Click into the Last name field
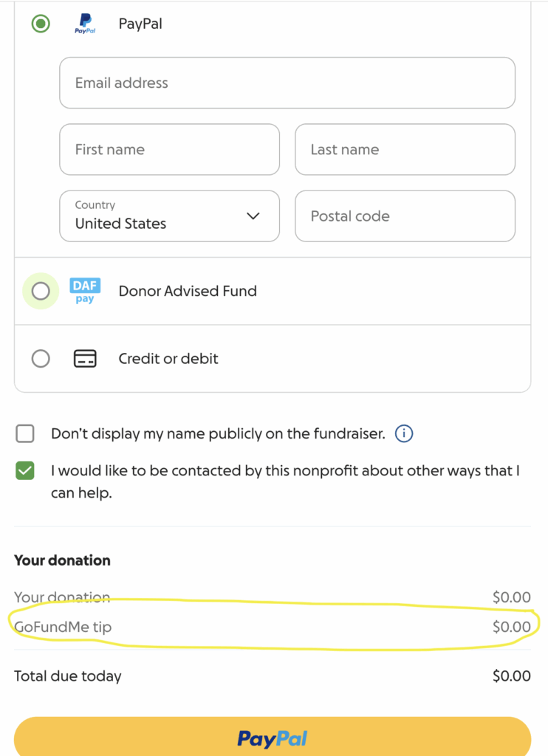The height and width of the screenshot is (756, 548). click(x=405, y=150)
